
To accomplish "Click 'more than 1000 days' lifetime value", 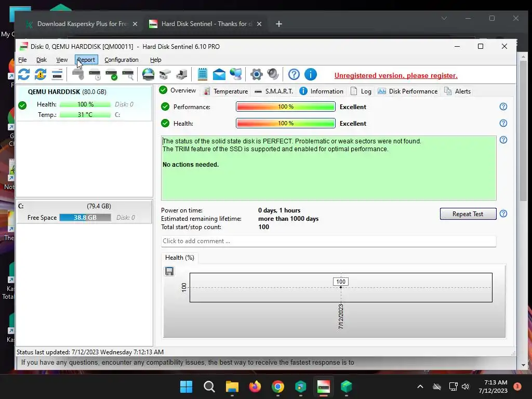I will point(288,219).
